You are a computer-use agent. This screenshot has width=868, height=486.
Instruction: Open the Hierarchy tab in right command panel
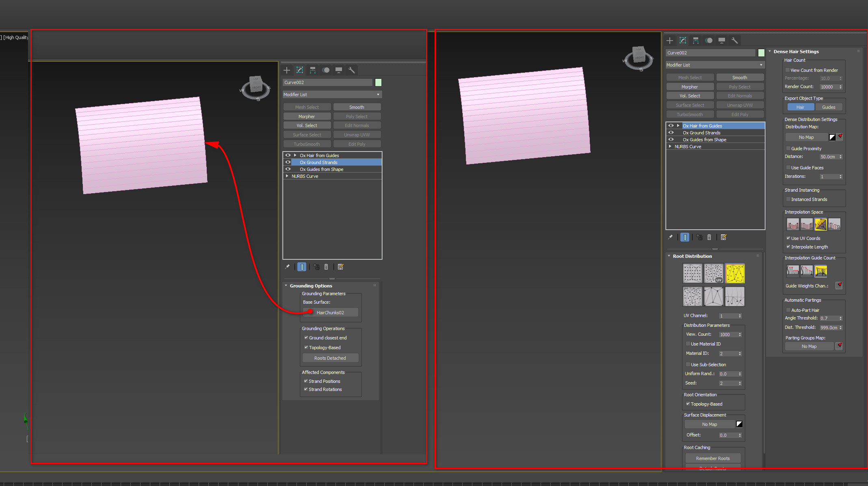pos(696,41)
